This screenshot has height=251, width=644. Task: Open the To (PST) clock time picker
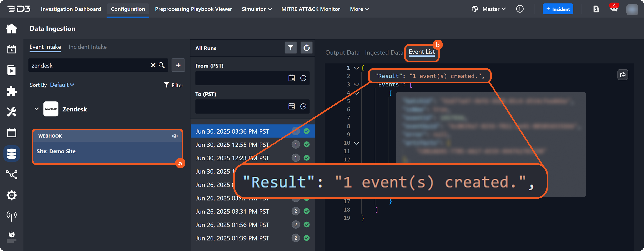pos(303,106)
